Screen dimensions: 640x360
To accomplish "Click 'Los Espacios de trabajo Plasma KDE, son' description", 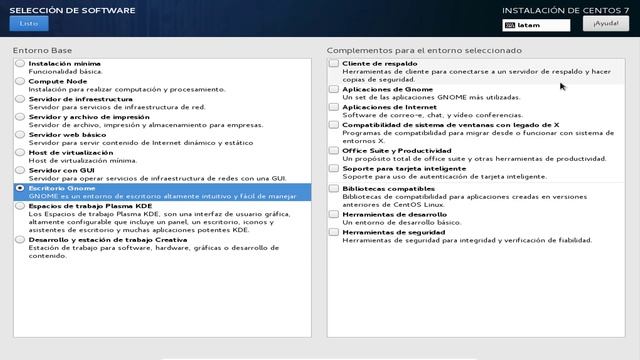I will (159, 222).
